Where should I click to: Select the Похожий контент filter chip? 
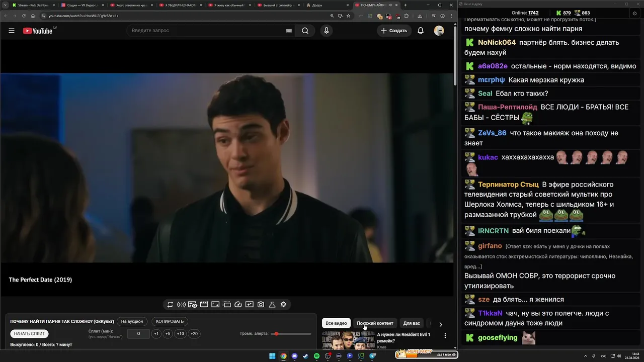[x=375, y=323]
